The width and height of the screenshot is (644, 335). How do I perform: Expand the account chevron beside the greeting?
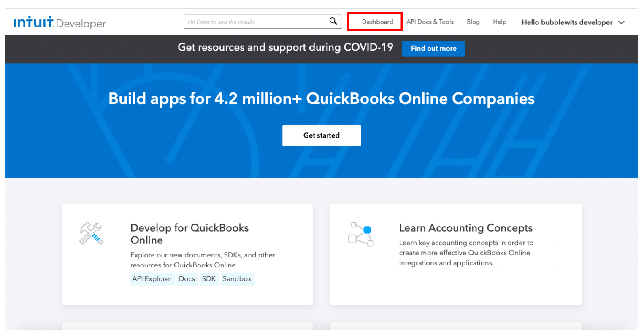621,22
